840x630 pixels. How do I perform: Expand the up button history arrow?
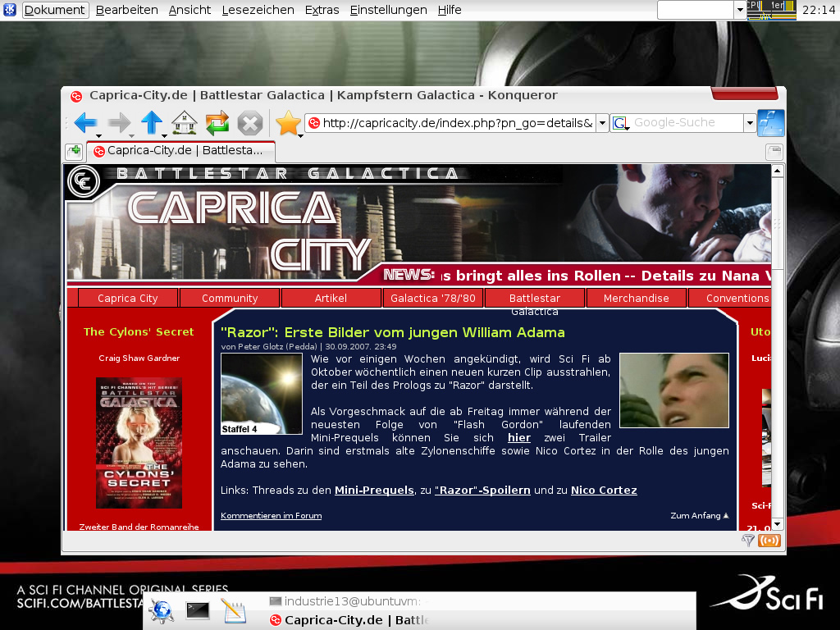point(164,135)
